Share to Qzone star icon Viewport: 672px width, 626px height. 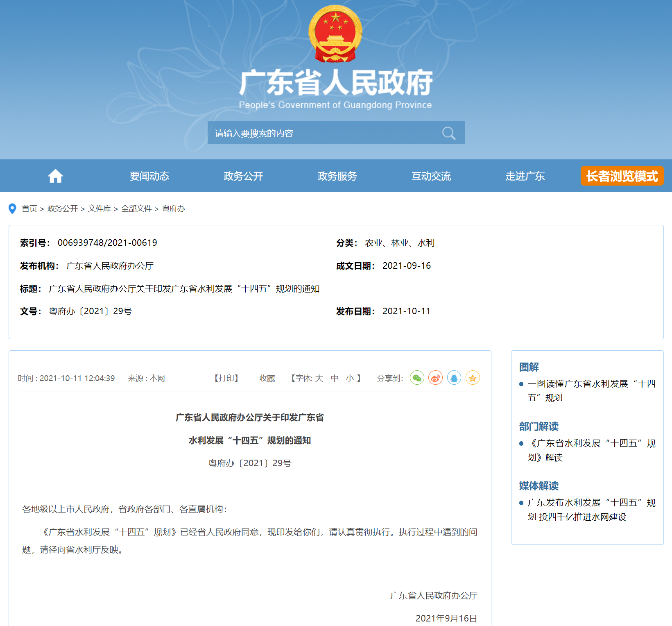pyautogui.click(x=473, y=378)
